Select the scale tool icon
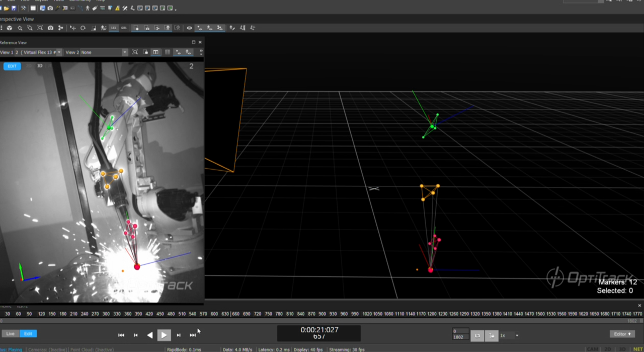 93,28
